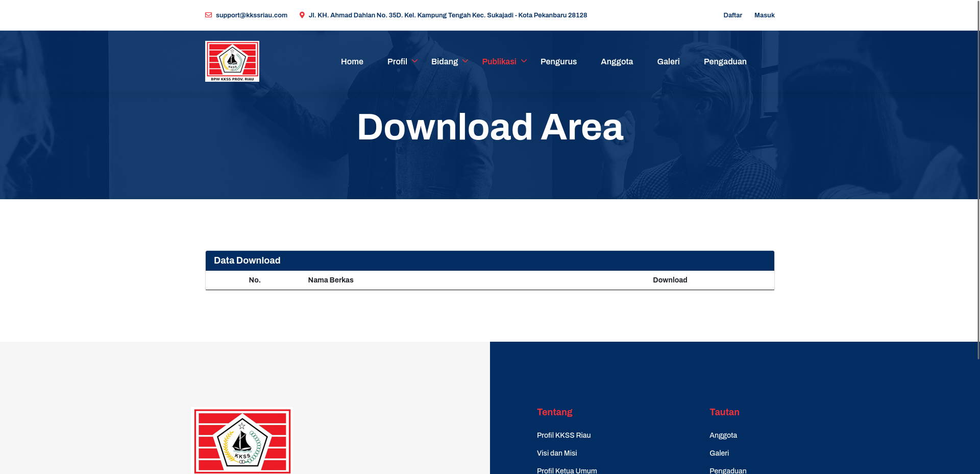Open the Pengurus menu item
Image resolution: width=980 pixels, height=474 pixels.
pos(558,62)
